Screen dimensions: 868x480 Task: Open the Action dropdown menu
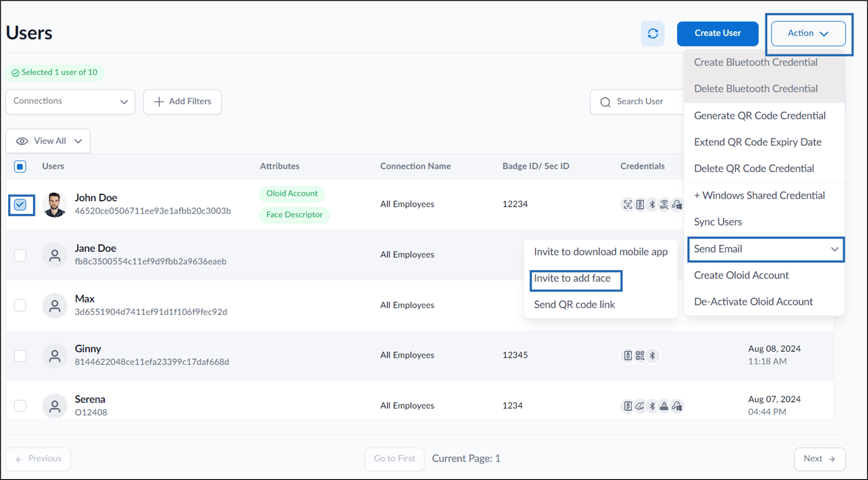808,33
